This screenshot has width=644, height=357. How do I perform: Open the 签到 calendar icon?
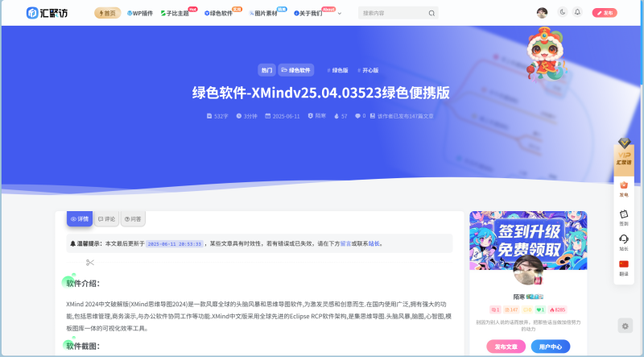coord(623,217)
